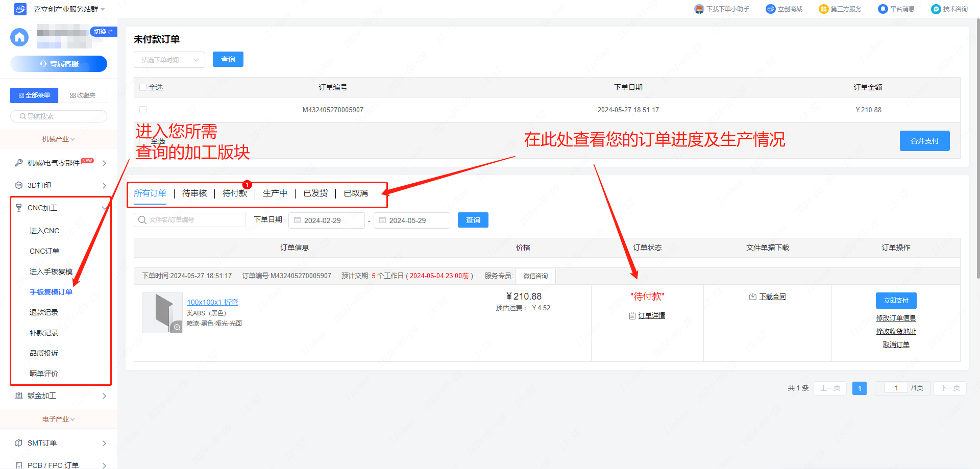
Task: Click the 合并支付 button
Action: (x=925, y=141)
